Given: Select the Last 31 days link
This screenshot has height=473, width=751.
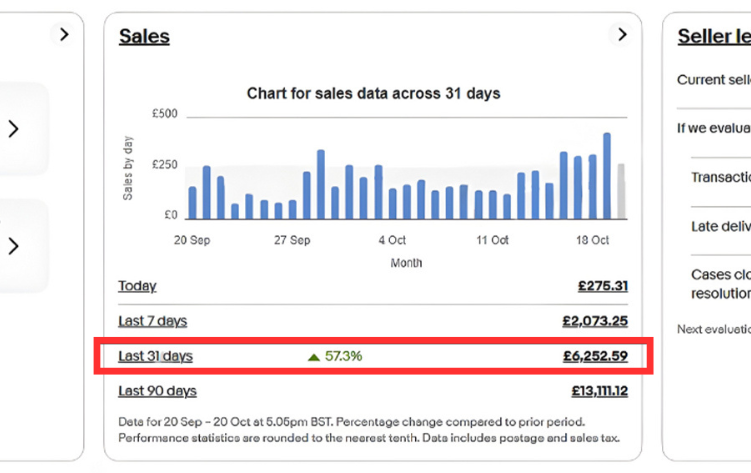Looking at the screenshot, I should [155, 356].
